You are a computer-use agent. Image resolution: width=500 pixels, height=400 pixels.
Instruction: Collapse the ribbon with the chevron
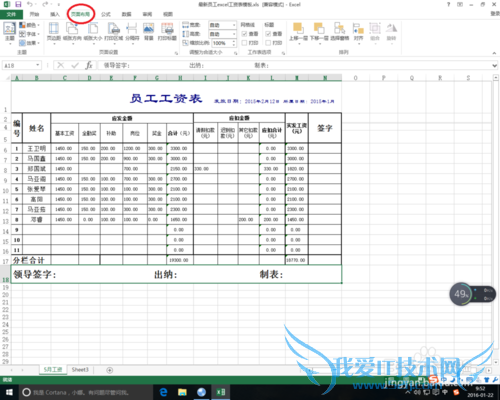(494, 53)
